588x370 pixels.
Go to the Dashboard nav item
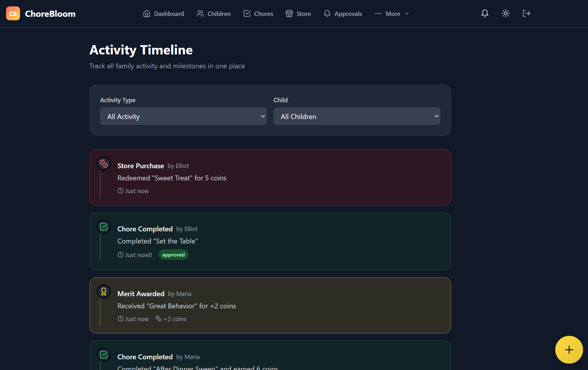[x=163, y=14]
